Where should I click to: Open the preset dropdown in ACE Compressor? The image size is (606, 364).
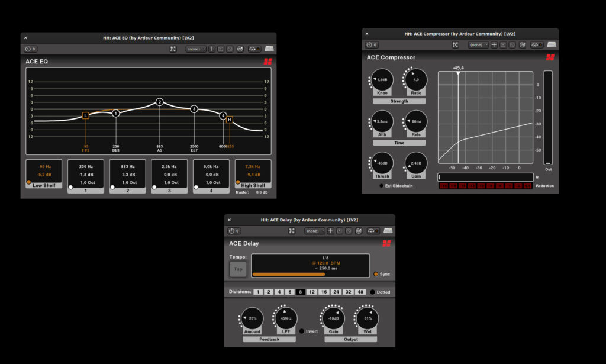pos(478,45)
